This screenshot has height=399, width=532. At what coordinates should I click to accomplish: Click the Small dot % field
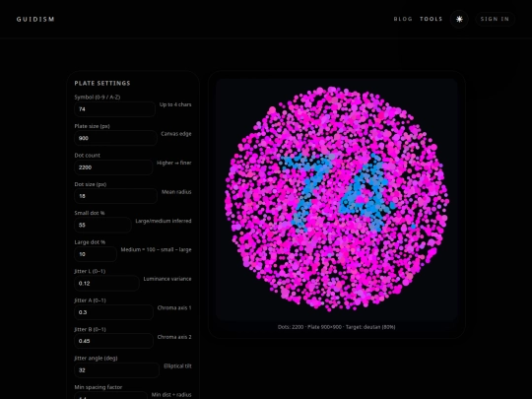tap(102, 225)
